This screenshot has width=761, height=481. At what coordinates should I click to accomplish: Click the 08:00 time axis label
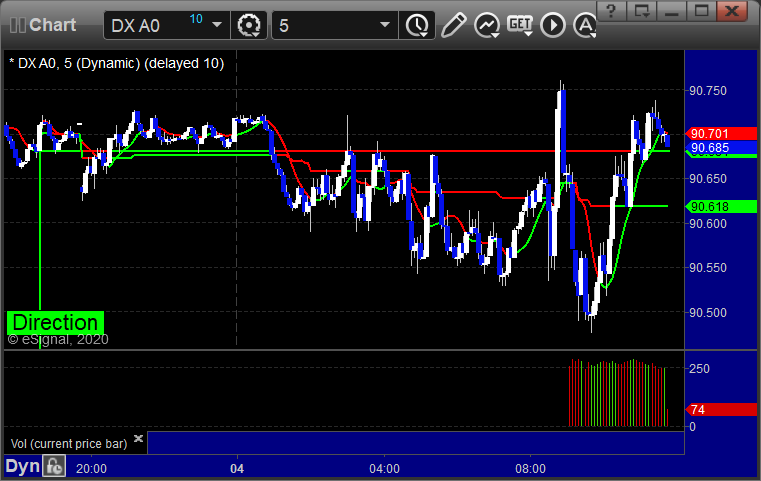(x=530, y=469)
